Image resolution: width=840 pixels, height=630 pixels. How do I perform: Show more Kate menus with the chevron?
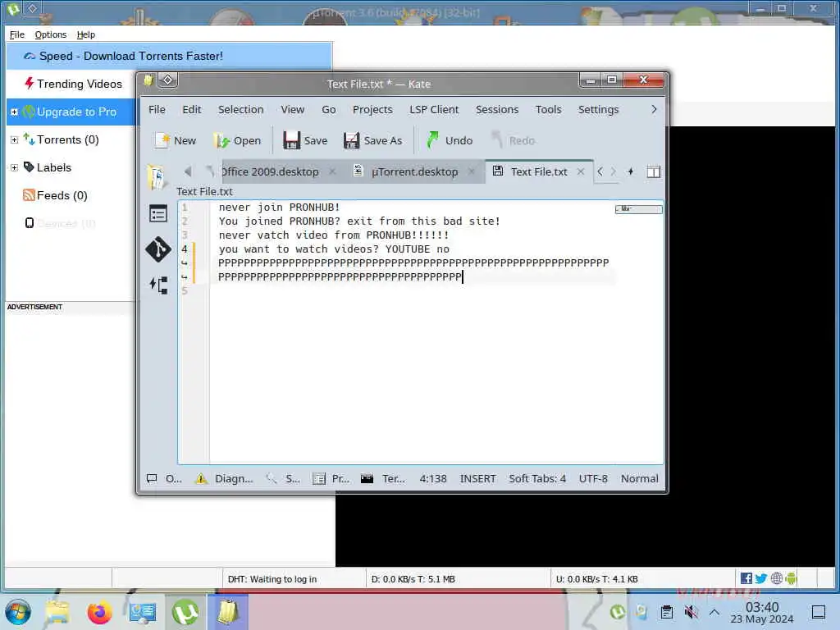coord(654,109)
